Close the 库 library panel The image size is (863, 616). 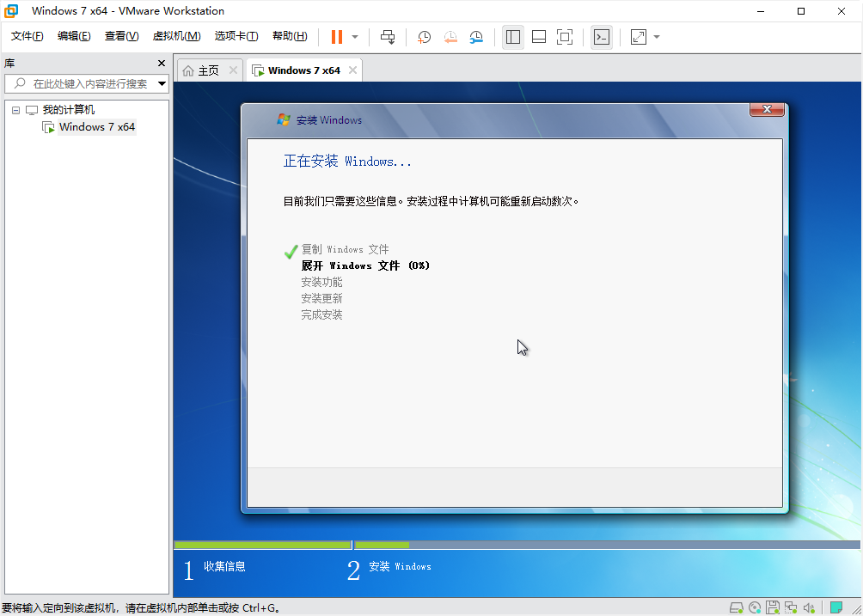pyautogui.click(x=162, y=64)
